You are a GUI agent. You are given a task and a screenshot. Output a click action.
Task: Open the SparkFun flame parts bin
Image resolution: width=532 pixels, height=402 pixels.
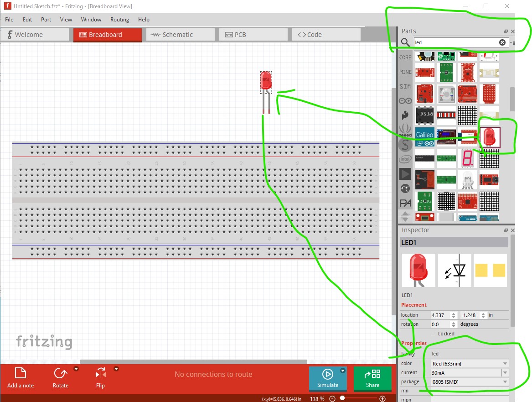click(405, 115)
